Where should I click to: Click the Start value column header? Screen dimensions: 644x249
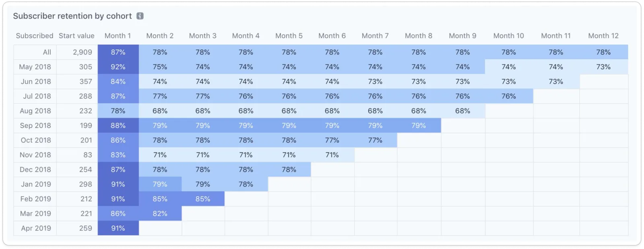[x=76, y=36]
